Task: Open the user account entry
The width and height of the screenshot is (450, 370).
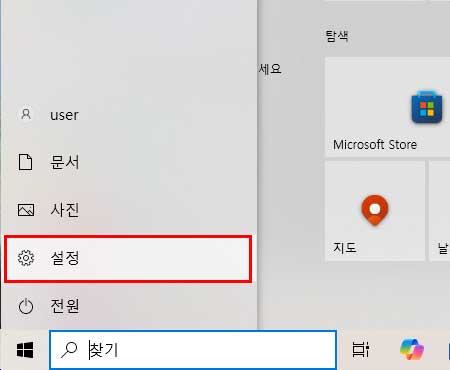Action: point(128,115)
